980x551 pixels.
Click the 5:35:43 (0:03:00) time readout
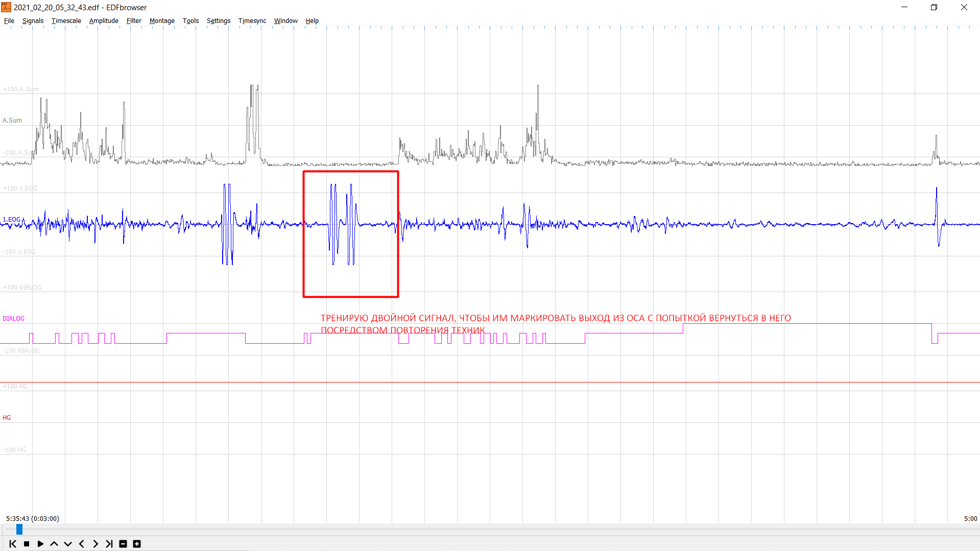pos(33,518)
